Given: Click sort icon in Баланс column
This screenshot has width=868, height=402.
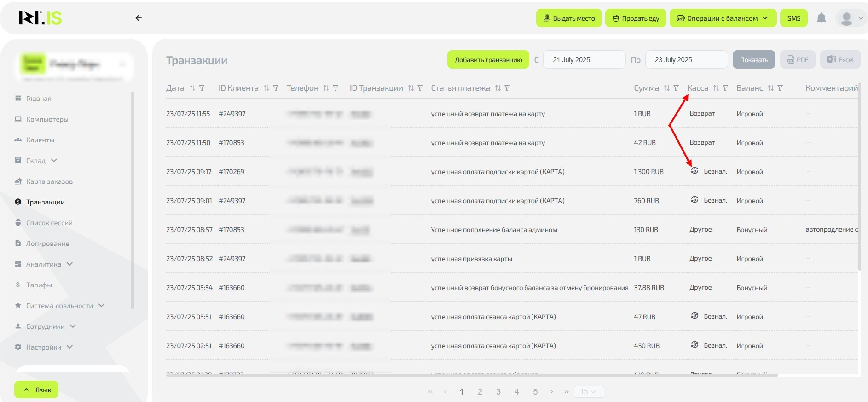Looking at the screenshot, I should point(770,88).
